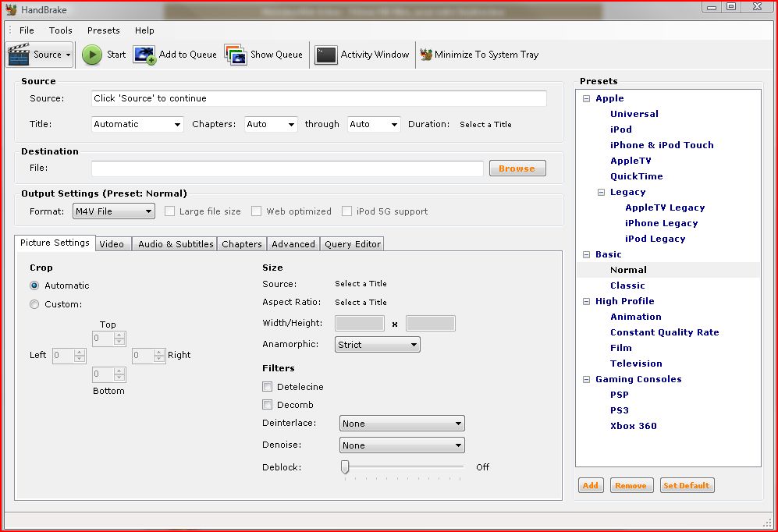Viewport: 778px width, 532px height.
Task: Select the Xbox 360 preset
Action: 634,427
